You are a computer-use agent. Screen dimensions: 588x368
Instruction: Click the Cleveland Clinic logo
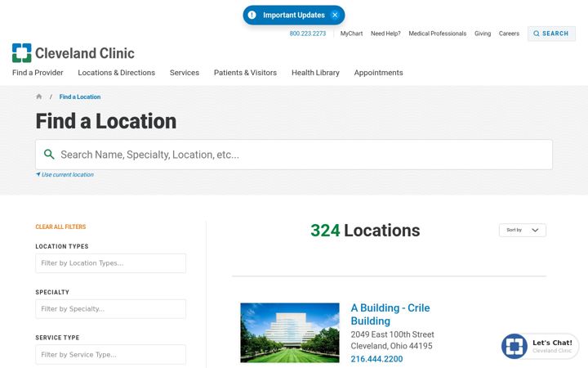(x=73, y=53)
